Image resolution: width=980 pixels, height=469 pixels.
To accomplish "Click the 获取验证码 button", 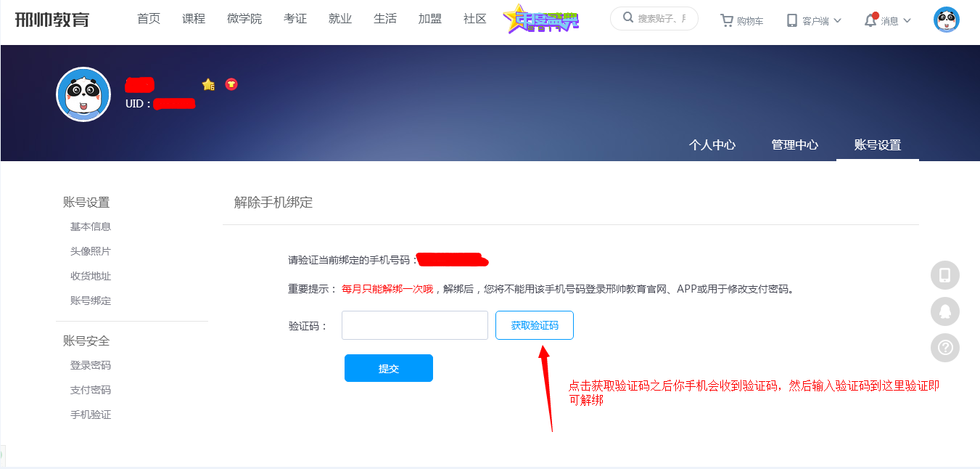I will 534,325.
